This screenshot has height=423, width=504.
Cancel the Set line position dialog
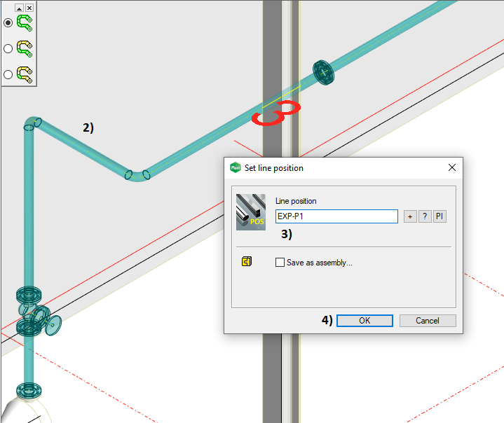428,321
